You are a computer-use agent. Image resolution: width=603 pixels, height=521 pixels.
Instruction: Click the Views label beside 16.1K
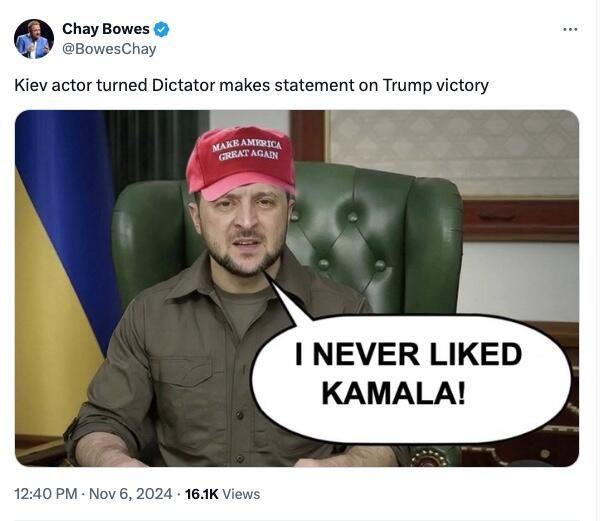pos(241,494)
